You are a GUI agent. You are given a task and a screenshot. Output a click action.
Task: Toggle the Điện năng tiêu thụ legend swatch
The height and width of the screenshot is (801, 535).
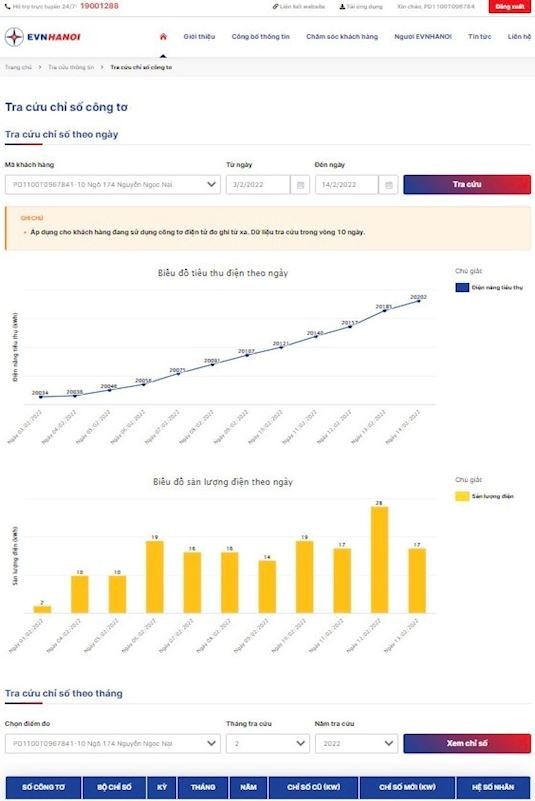point(462,288)
